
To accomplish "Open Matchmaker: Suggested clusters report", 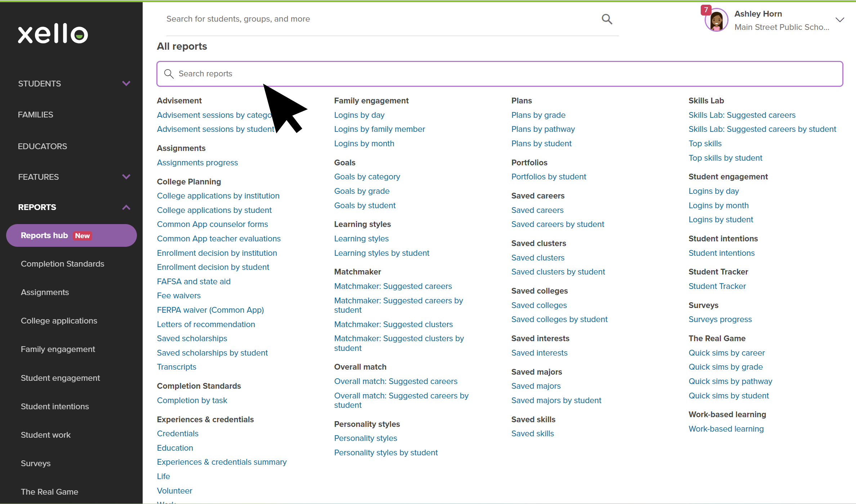I will [394, 324].
